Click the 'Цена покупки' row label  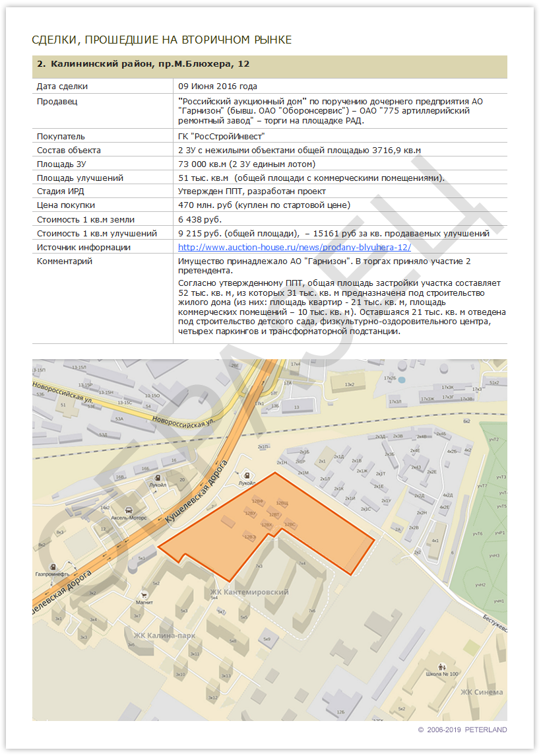[x=65, y=205]
